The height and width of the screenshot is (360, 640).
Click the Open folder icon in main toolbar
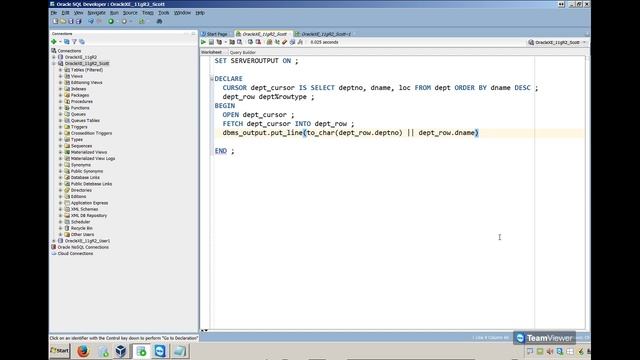pos(63,21)
